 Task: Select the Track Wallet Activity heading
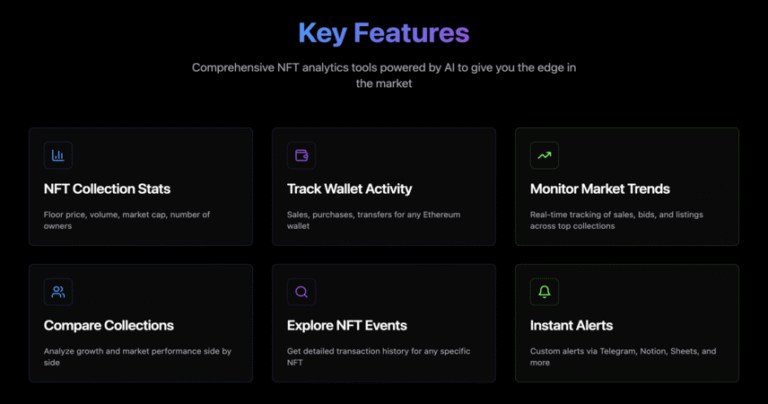[x=350, y=189]
